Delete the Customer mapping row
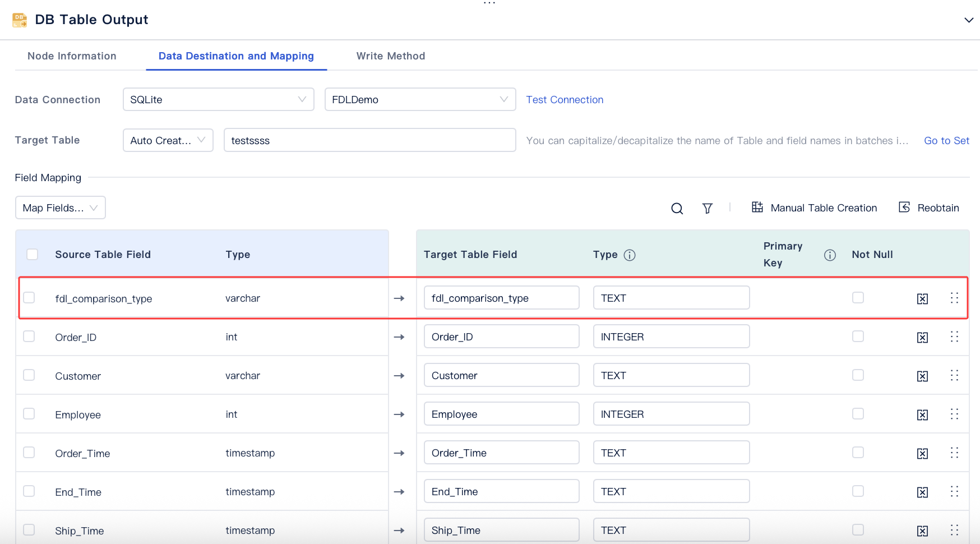 (x=922, y=376)
